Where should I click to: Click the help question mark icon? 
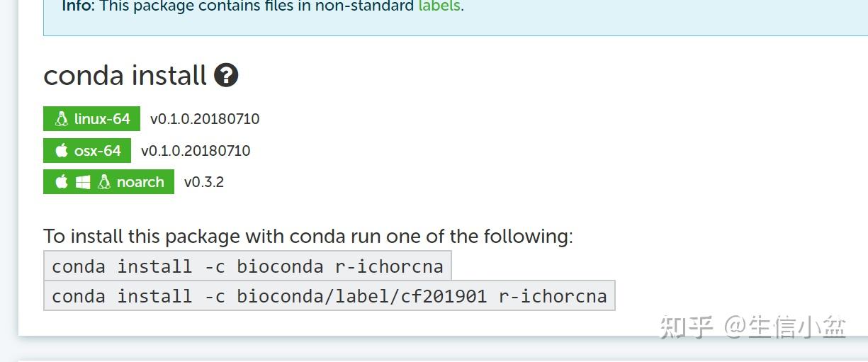[x=226, y=75]
